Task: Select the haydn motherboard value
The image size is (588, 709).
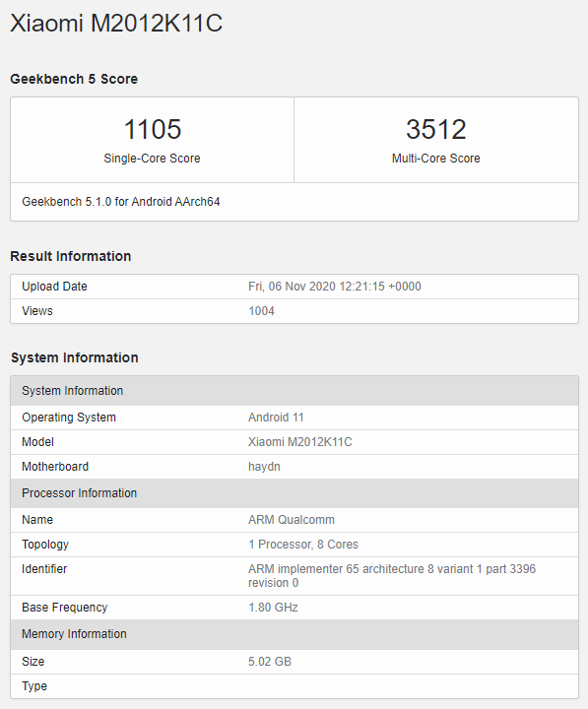Action: click(x=264, y=467)
